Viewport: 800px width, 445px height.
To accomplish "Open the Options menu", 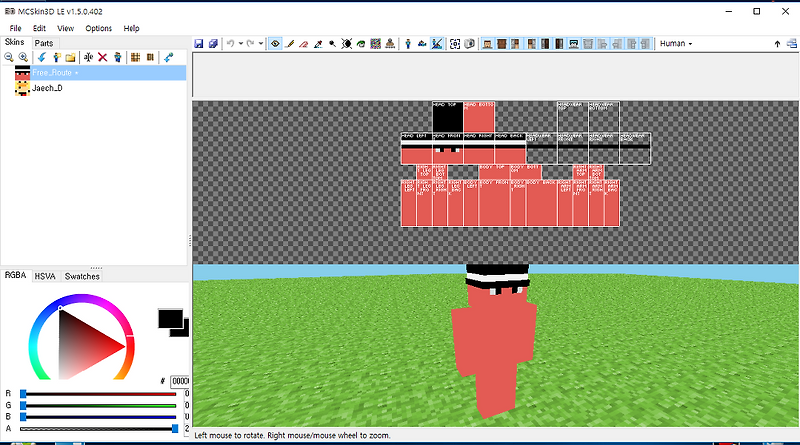I will (x=98, y=28).
